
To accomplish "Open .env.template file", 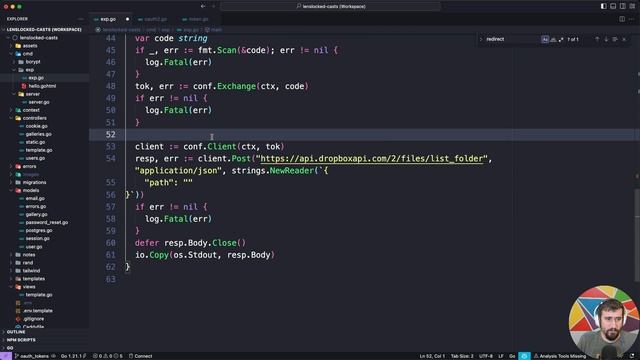I will tap(44, 311).
